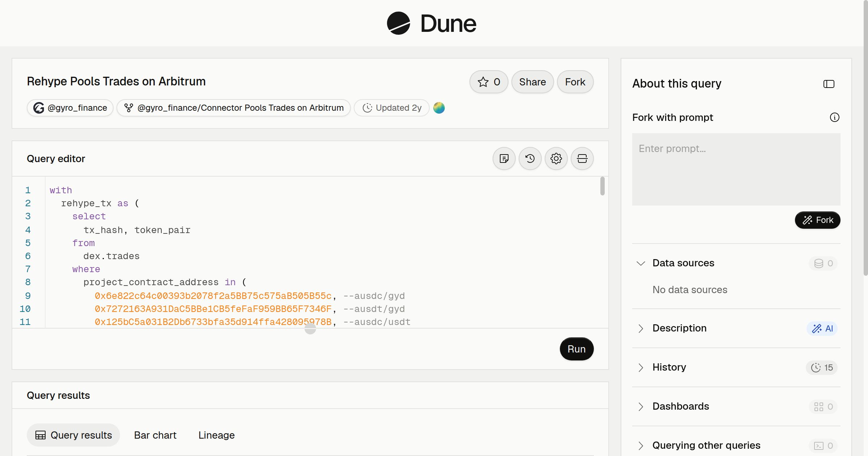Screen dimensions: 868x456
Task: Expand the Querying other queries section
Action: point(641,446)
